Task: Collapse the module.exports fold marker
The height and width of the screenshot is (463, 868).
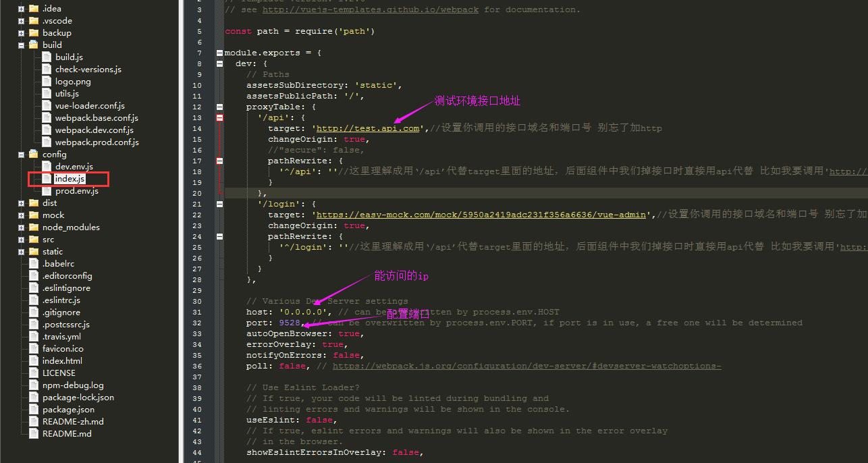Action: (x=219, y=52)
